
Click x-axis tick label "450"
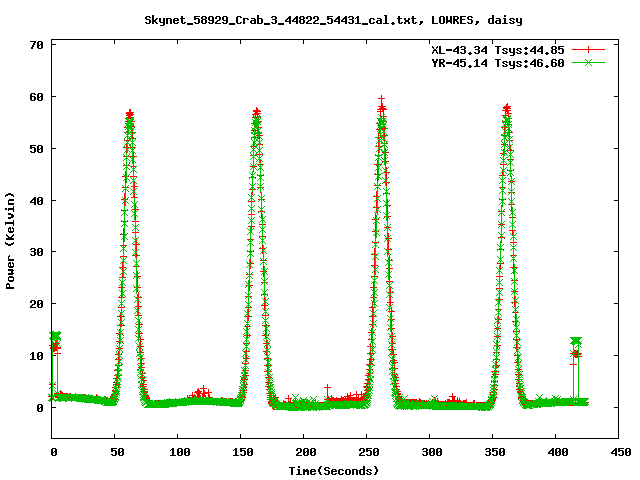click(x=621, y=452)
